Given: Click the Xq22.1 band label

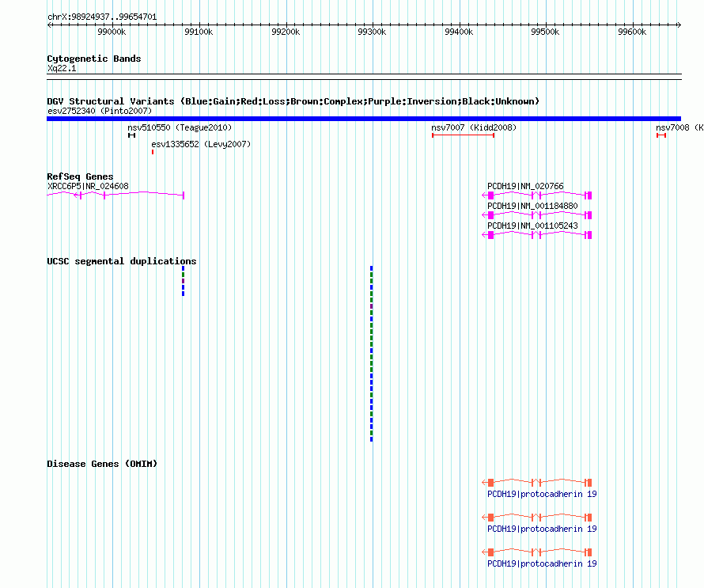Looking at the screenshot, I should 62,69.
